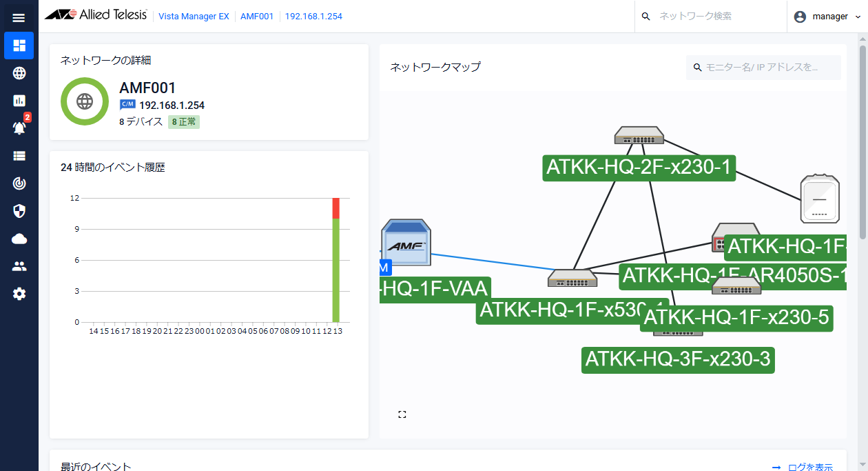The height and width of the screenshot is (471, 868).
Task: Click the network globe donut status icon
Action: pos(85,101)
